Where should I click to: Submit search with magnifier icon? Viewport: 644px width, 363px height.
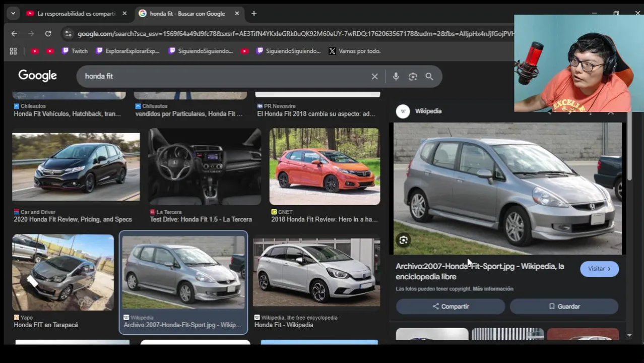[x=429, y=76]
